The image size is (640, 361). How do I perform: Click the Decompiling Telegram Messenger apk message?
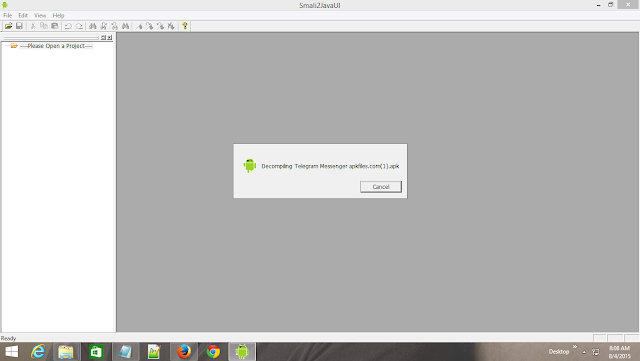click(330, 166)
